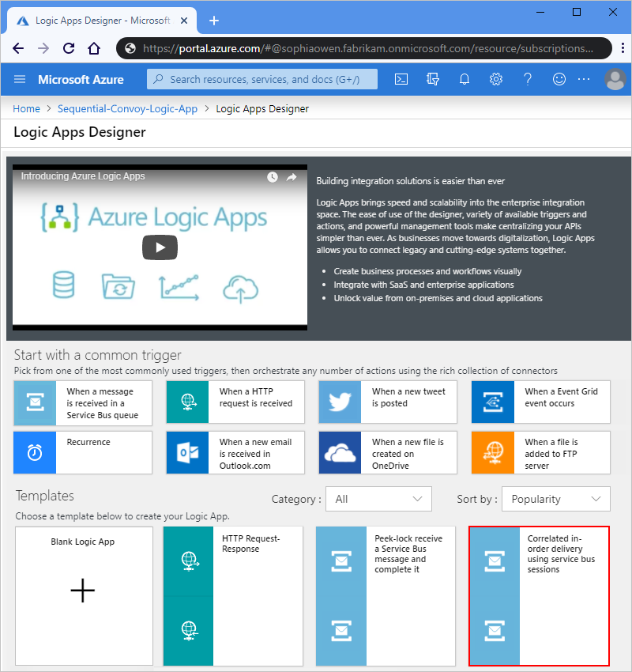
Task: Click the site info icon in address bar
Action: click(130, 48)
